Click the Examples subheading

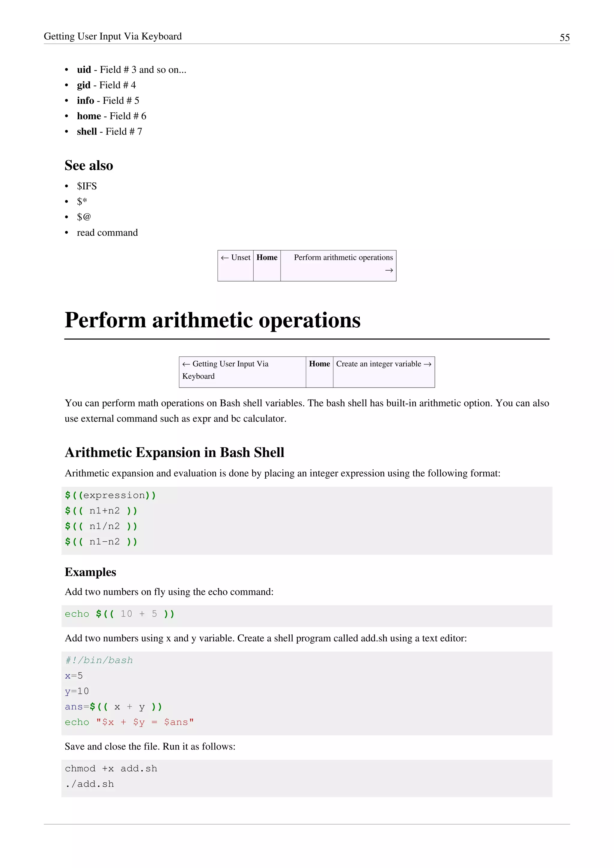tap(90, 572)
